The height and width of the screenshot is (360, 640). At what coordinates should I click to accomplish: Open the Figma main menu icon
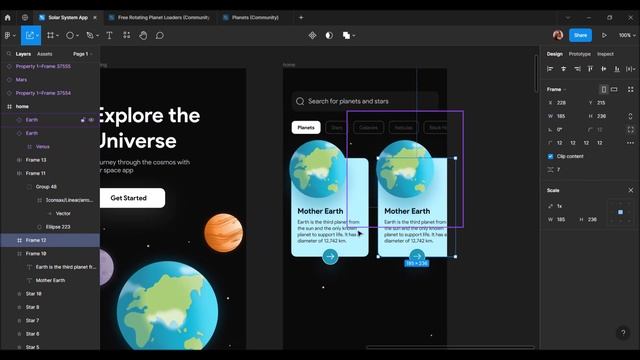pos(8,36)
